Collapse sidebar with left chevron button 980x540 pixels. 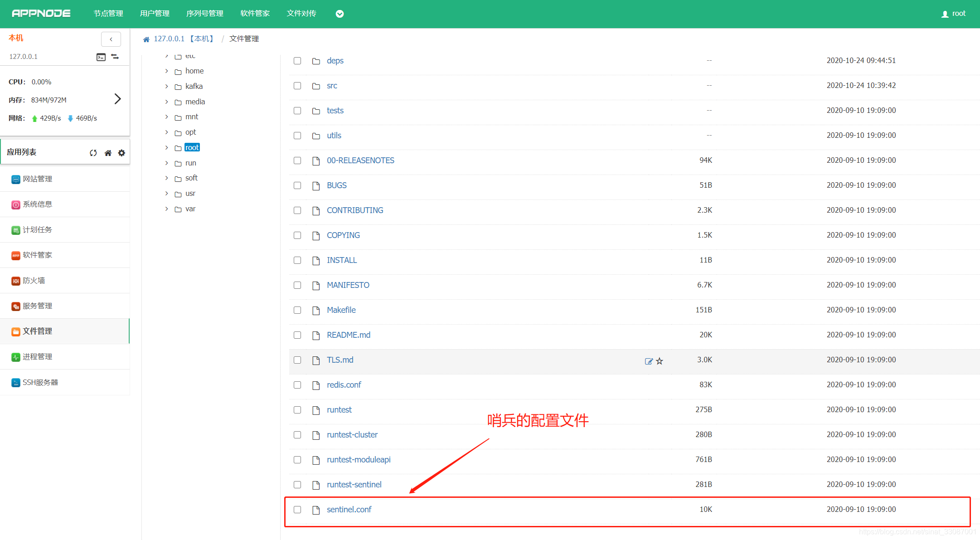[x=111, y=39]
